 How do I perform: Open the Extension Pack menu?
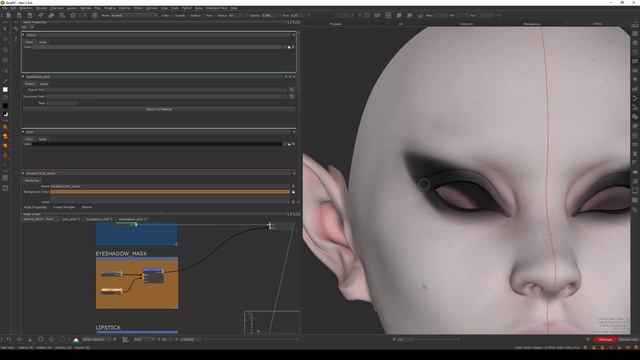pyautogui.click(x=216, y=8)
